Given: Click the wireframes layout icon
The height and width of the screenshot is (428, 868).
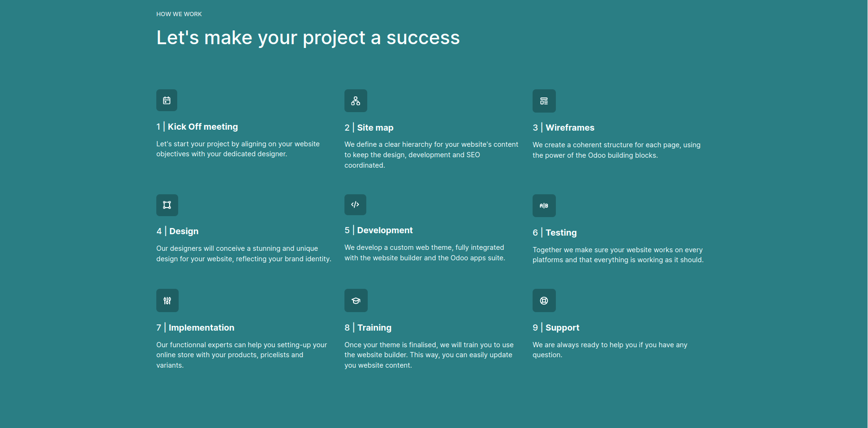Looking at the screenshot, I should pos(544,101).
